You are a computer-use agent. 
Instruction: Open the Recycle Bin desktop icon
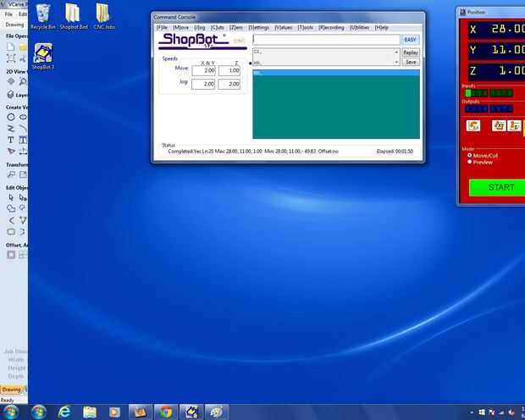(43, 17)
